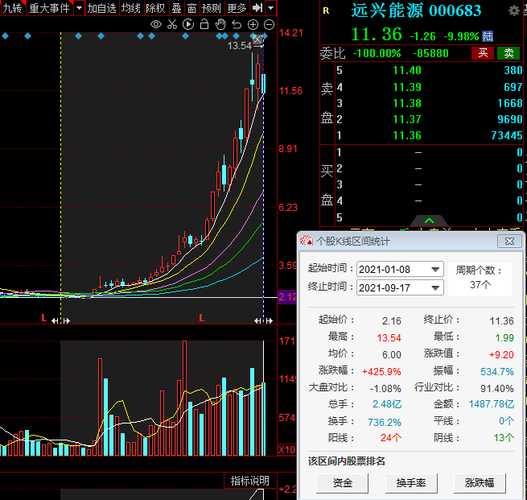Open settings gear next to stock name
Screen dimensions: 527x500
[x=513, y=11]
